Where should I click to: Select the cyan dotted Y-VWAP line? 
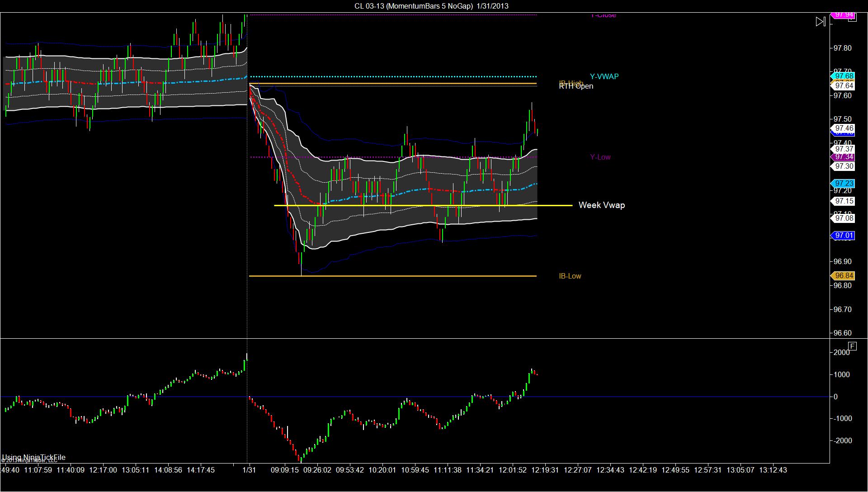click(393, 76)
